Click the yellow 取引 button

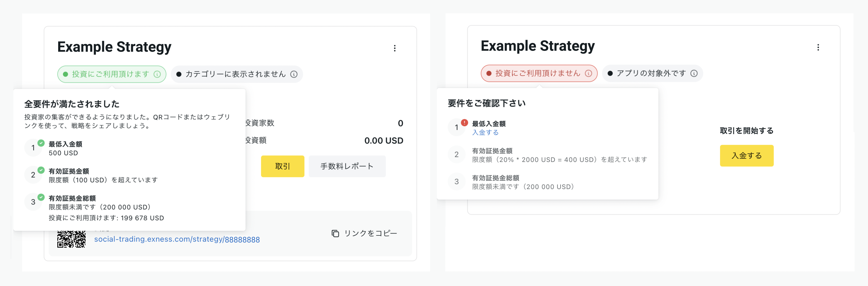[x=282, y=166]
